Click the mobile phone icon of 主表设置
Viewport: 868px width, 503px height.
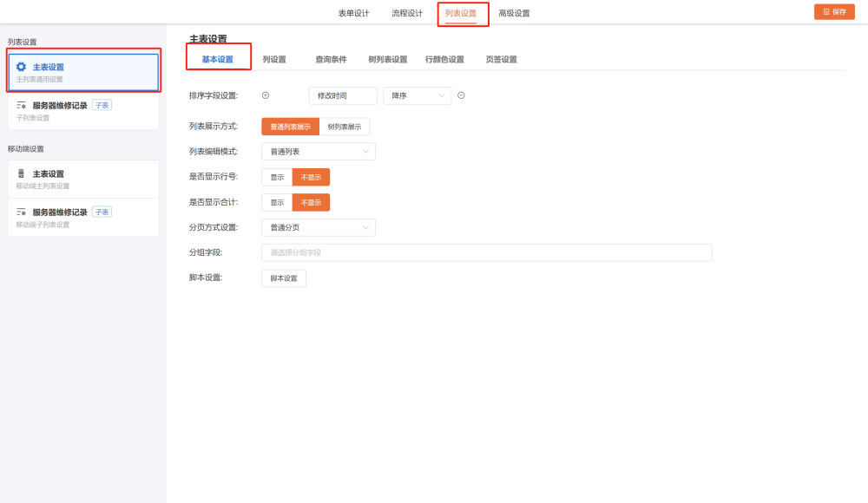click(22, 173)
